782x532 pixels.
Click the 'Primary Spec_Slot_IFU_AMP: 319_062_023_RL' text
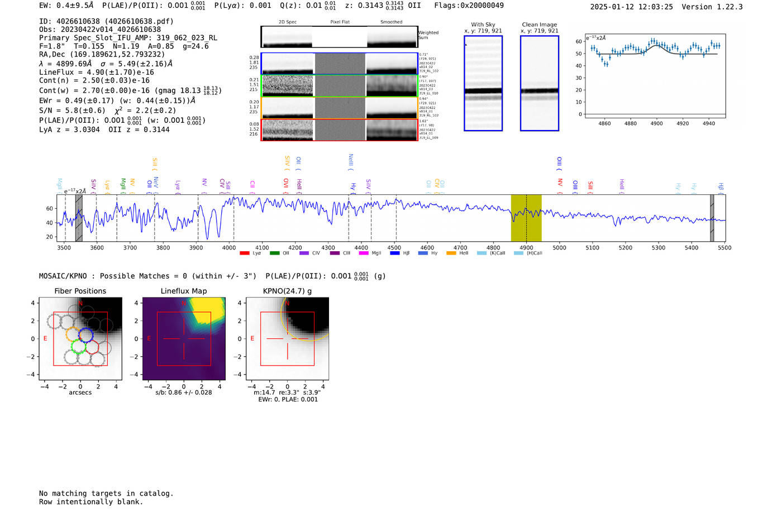(128, 38)
